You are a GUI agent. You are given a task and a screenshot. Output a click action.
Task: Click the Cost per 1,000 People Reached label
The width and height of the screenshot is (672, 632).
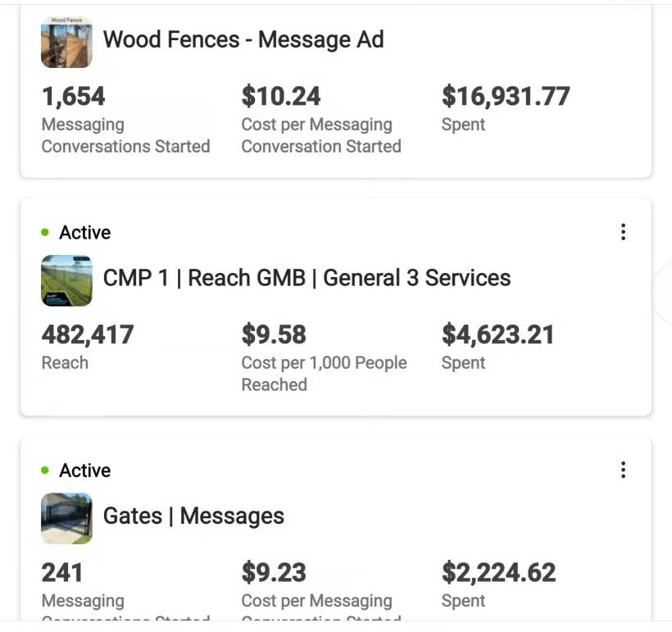coord(324,373)
